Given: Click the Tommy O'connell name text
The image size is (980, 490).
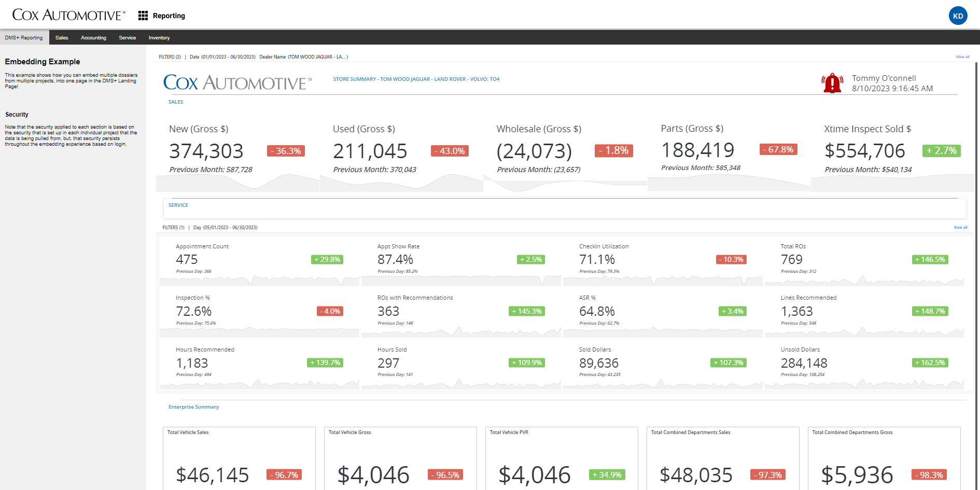Looking at the screenshot, I should pyautogui.click(x=884, y=78).
